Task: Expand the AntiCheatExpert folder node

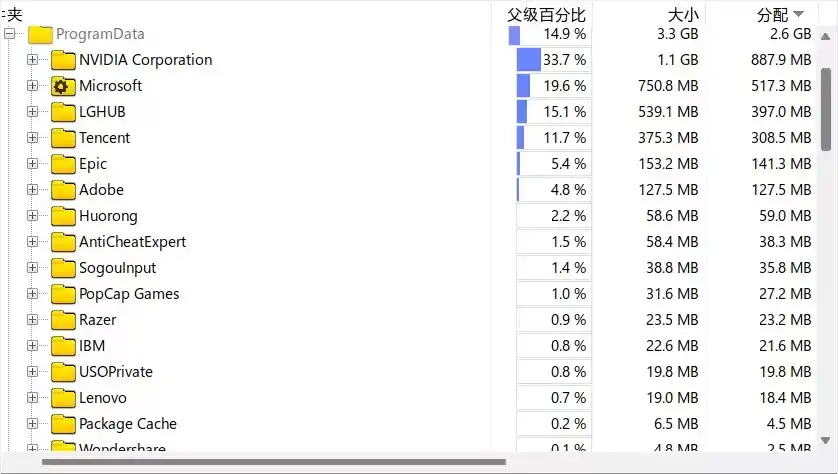Action: 33,242
